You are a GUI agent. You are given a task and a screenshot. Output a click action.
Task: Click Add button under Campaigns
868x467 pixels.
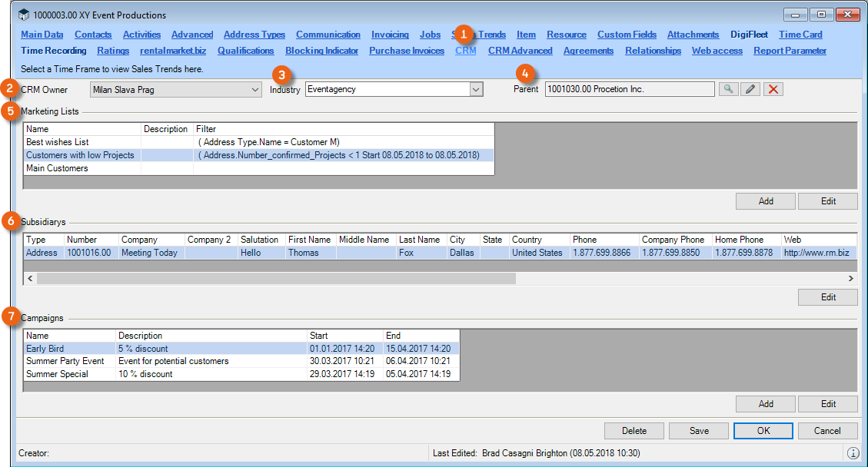(x=765, y=404)
